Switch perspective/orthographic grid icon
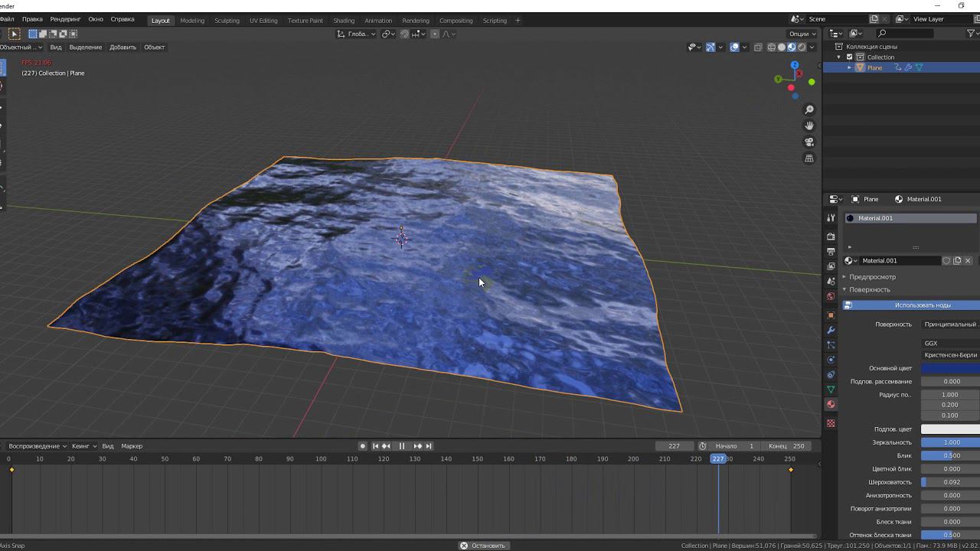Image resolution: width=980 pixels, height=551 pixels. [x=809, y=158]
